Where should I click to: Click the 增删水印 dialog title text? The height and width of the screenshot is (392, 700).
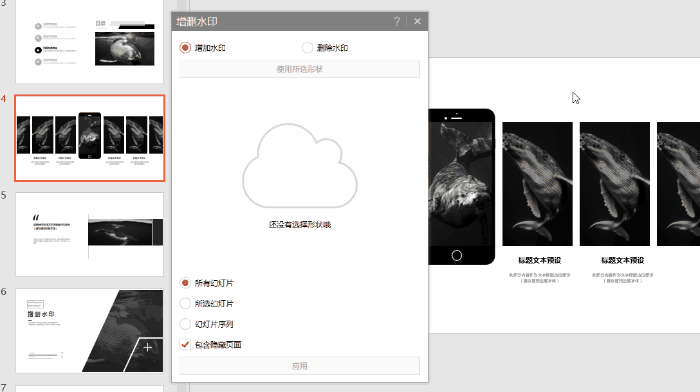(197, 21)
